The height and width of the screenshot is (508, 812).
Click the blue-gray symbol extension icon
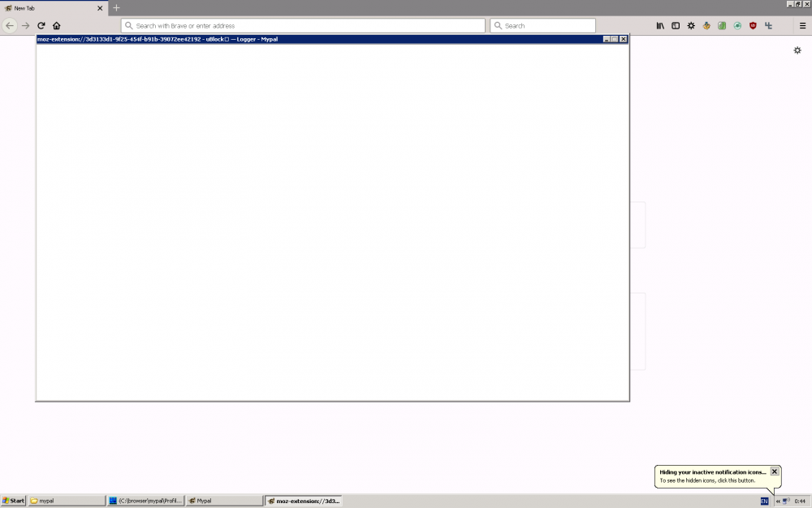pos(768,25)
